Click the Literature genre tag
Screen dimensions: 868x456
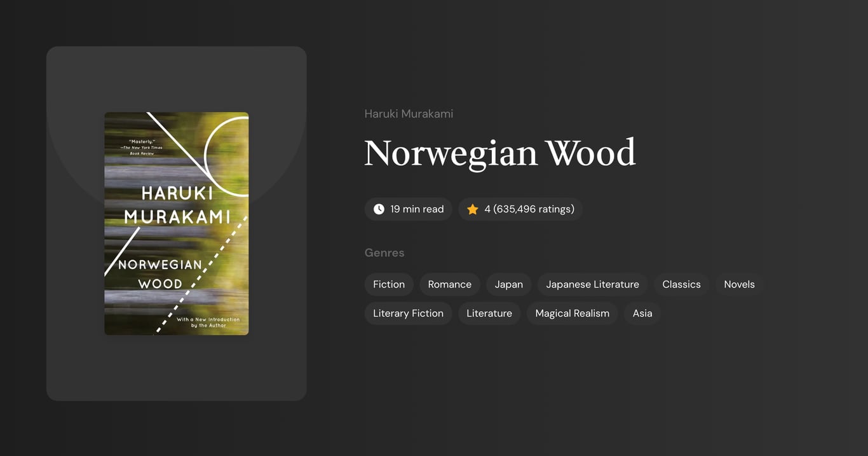489,313
